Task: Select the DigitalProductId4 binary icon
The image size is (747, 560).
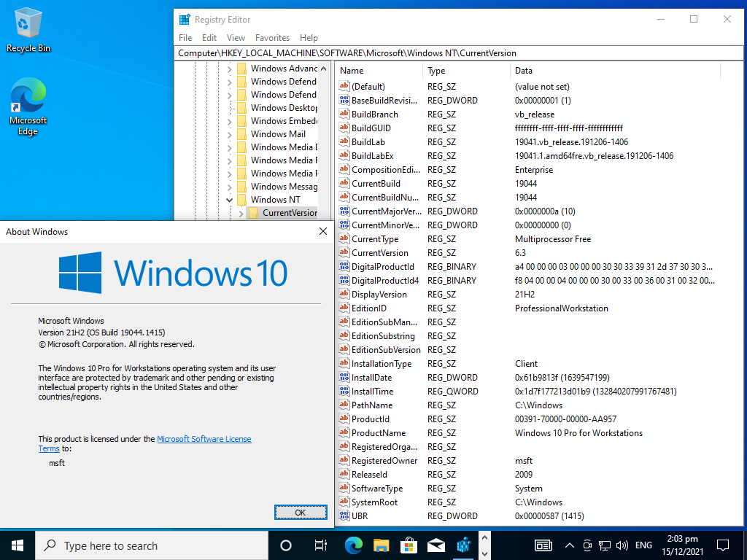Action: [x=344, y=280]
